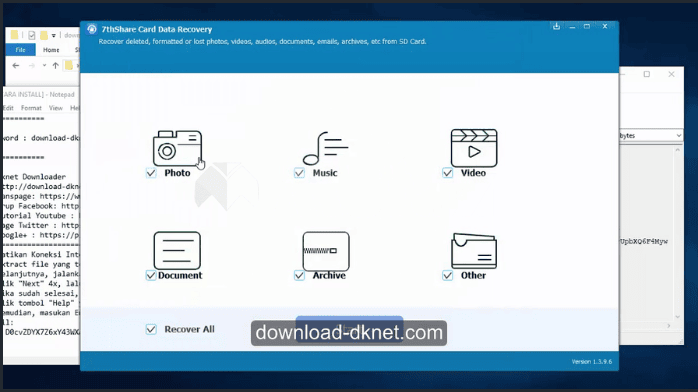Uncheck the Archive checkbox
Image resolution: width=698 pixels, height=392 pixels.
pyautogui.click(x=299, y=275)
